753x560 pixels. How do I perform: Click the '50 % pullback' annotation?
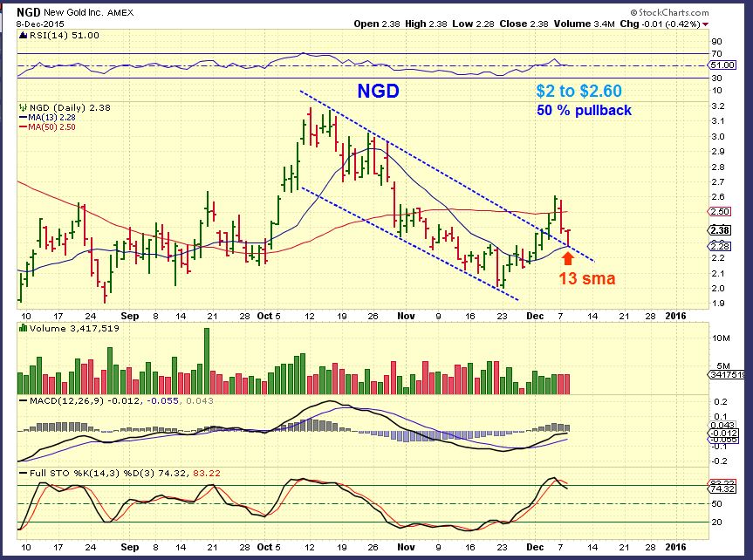pos(584,110)
